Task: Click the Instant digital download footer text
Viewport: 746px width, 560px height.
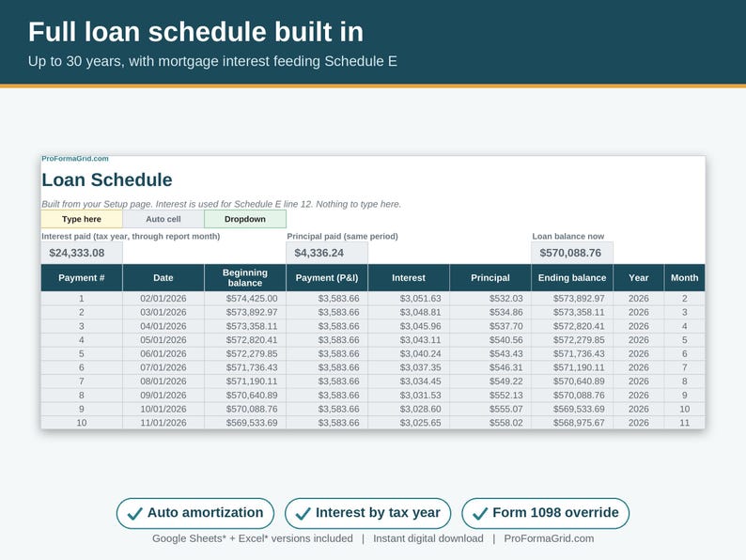Action: pyautogui.click(x=428, y=538)
